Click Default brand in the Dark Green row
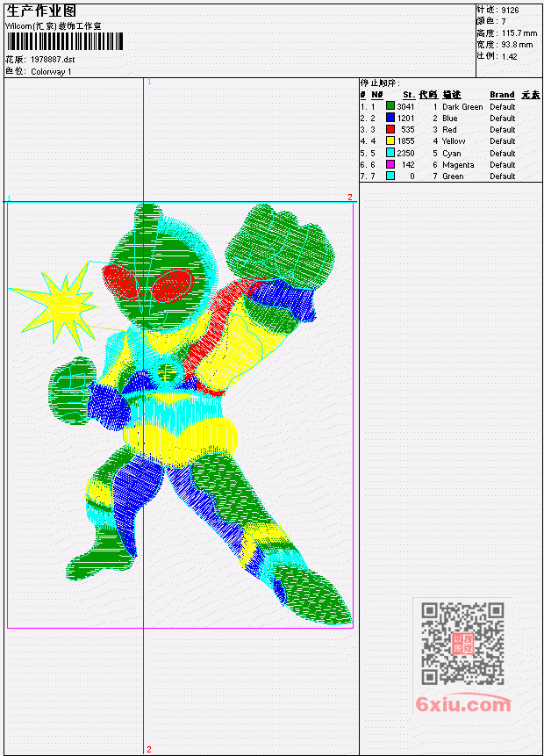The width and height of the screenshot is (544, 756). coord(503,106)
